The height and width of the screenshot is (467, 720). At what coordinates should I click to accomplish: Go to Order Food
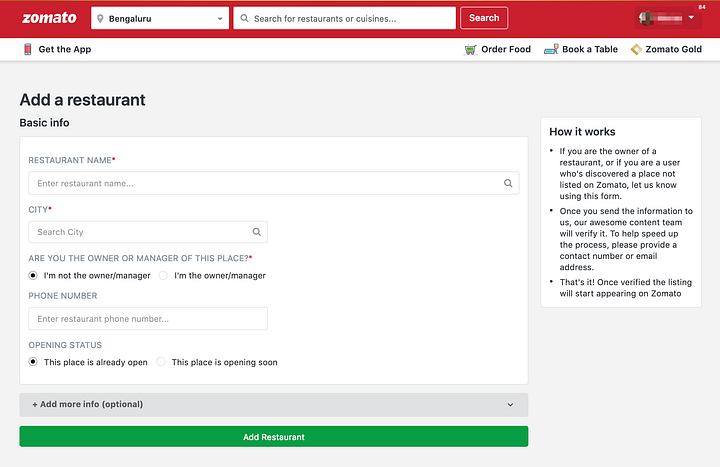[506, 49]
